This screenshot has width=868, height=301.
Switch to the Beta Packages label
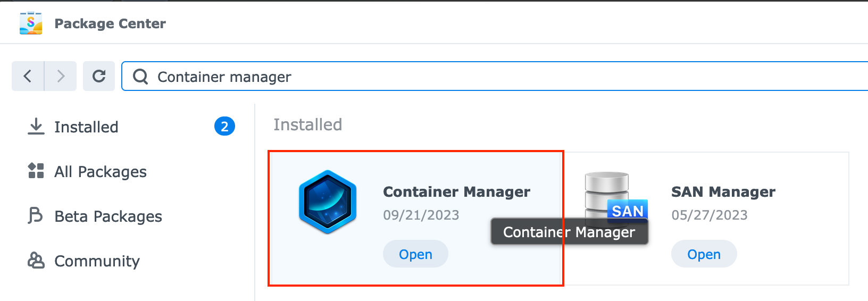pos(108,216)
